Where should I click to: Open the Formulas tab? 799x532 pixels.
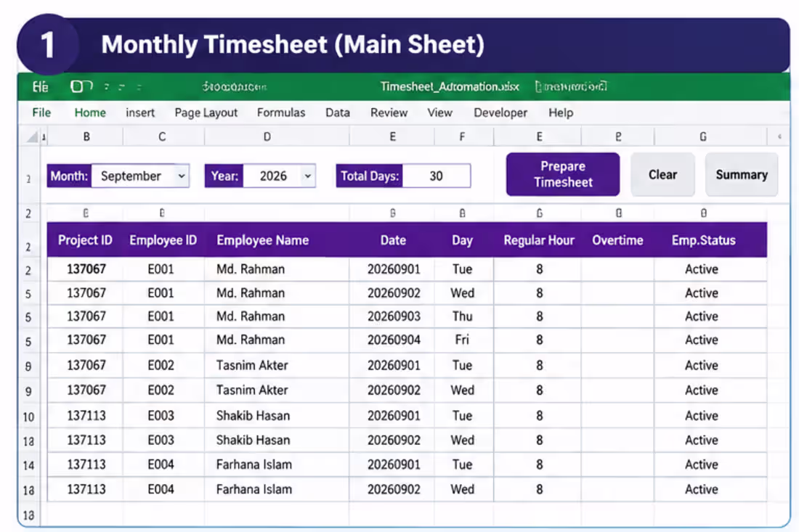pos(281,112)
